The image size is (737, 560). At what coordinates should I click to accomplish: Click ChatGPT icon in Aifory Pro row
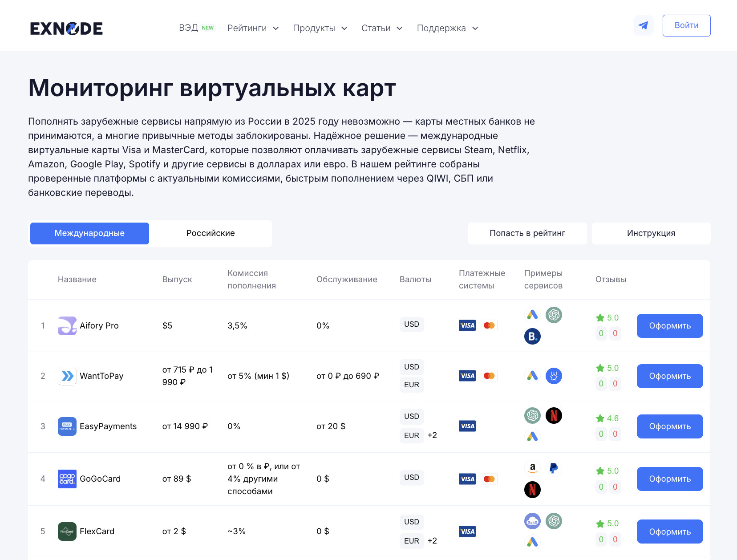[x=554, y=315]
